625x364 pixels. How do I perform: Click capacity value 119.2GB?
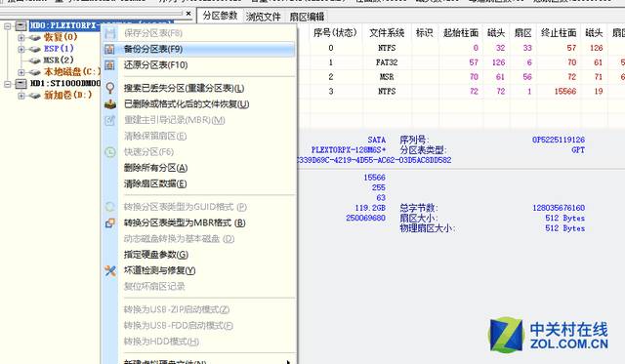coord(370,208)
